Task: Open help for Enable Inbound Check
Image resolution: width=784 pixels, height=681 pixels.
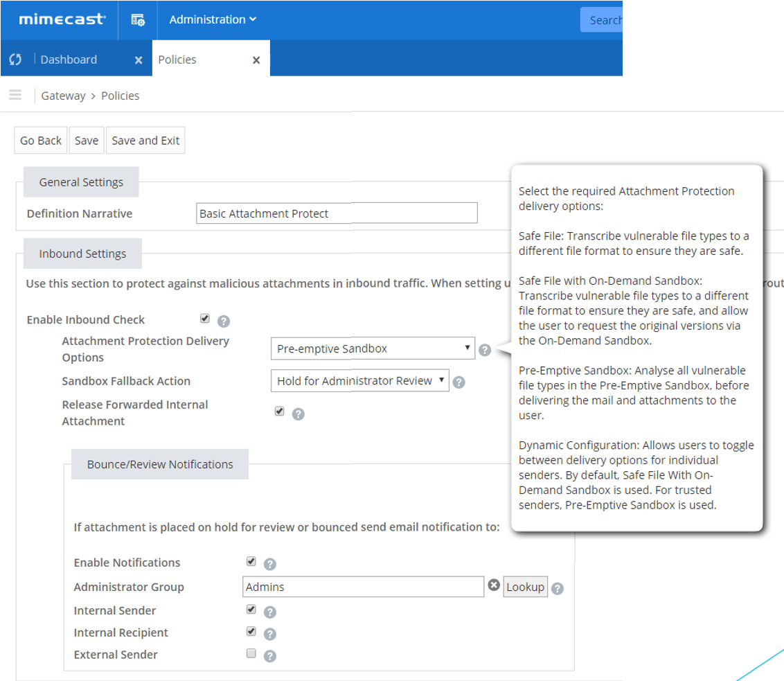Action: pyautogui.click(x=223, y=321)
